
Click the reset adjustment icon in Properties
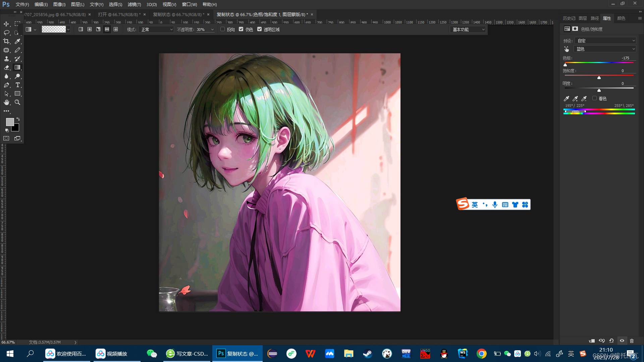[611, 341]
